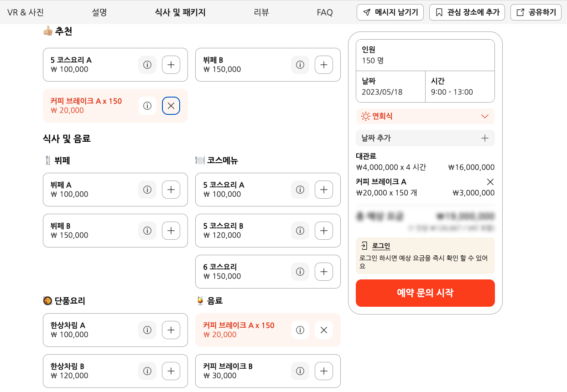Click the 로그인 link
Image resolution: width=567 pixels, height=392 pixels.
tap(381, 246)
